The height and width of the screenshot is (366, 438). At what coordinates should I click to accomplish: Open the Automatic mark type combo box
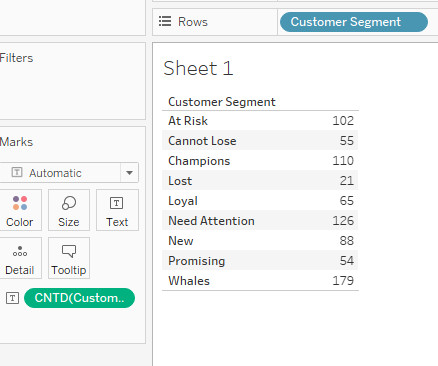pos(68,173)
